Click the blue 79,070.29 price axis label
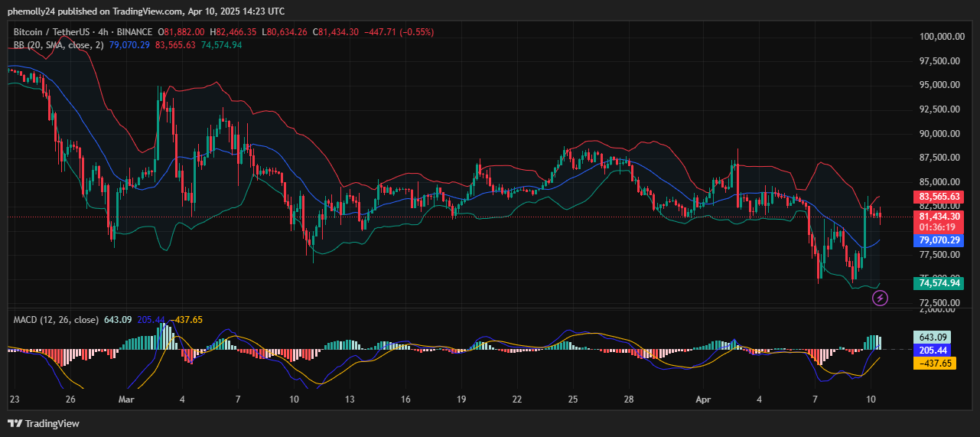Image resolution: width=980 pixels, height=437 pixels. pos(939,240)
